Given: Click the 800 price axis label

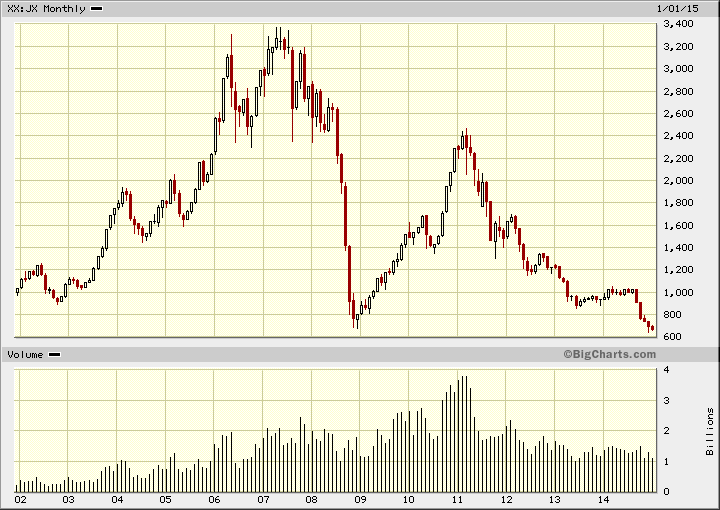Looking at the screenshot, I should pyautogui.click(x=673, y=314).
